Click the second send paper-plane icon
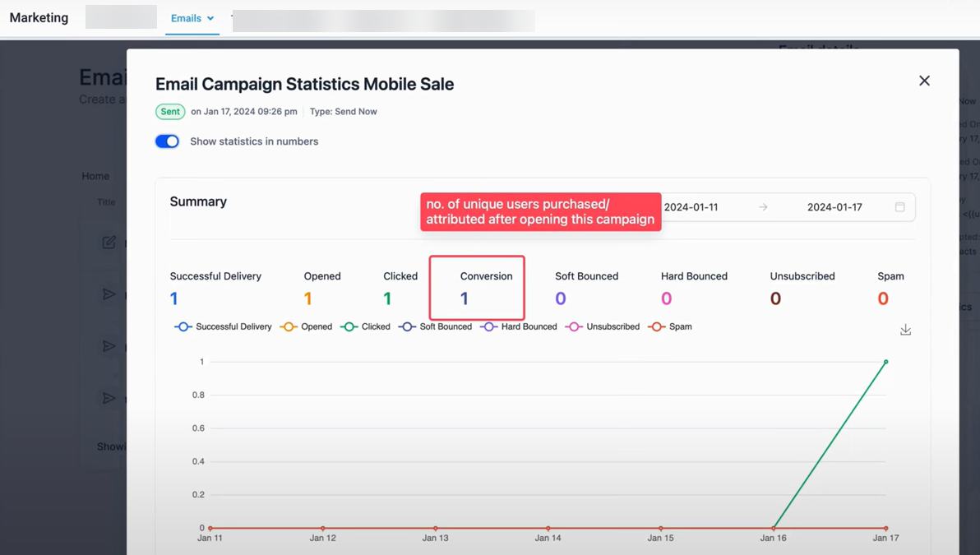 pos(109,346)
